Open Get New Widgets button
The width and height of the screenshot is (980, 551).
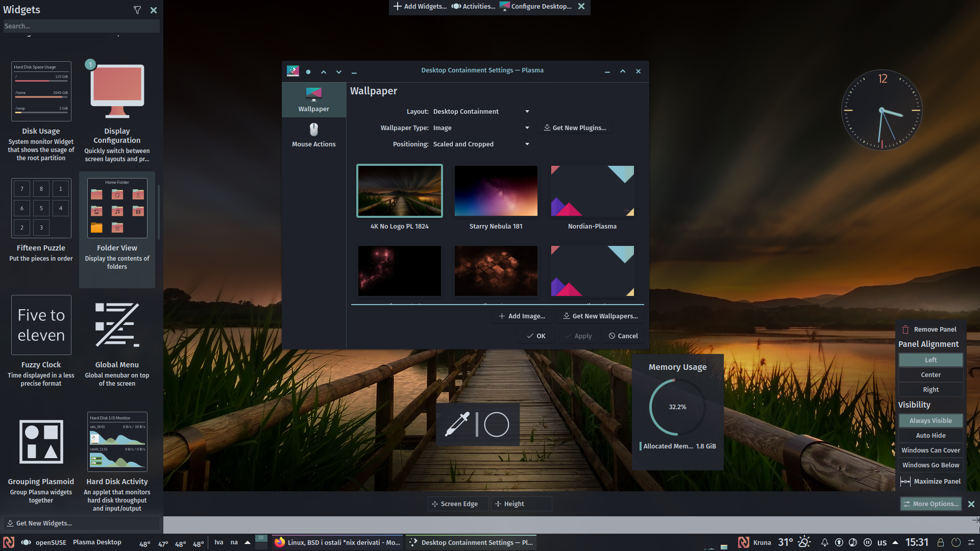point(82,523)
